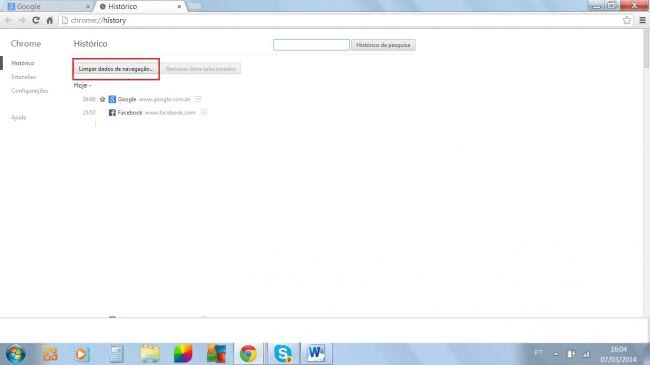Open Skype from the taskbar
Image resolution: width=650 pixels, height=365 pixels.
pyautogui.click(x=283, y=354)
